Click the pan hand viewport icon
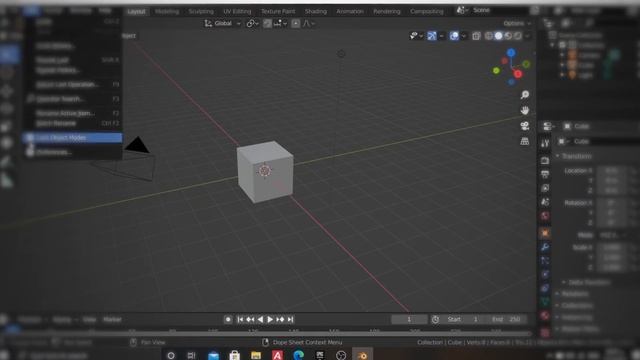Viewport: 640px width, 360px height. [525, 110]
